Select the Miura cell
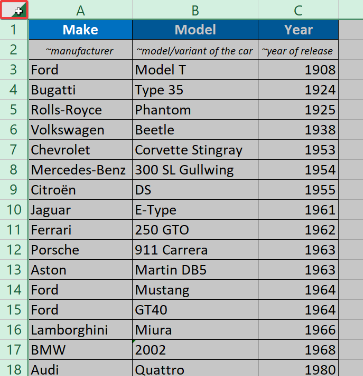The height and width of the screenshot is (376, 363). [x=195, y=330]
